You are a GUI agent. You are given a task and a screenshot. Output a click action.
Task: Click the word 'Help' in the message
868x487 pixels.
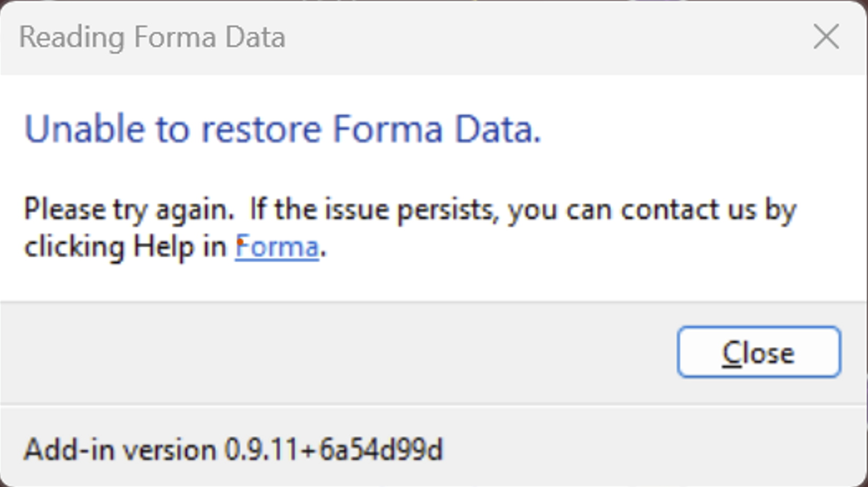[163, 246]
